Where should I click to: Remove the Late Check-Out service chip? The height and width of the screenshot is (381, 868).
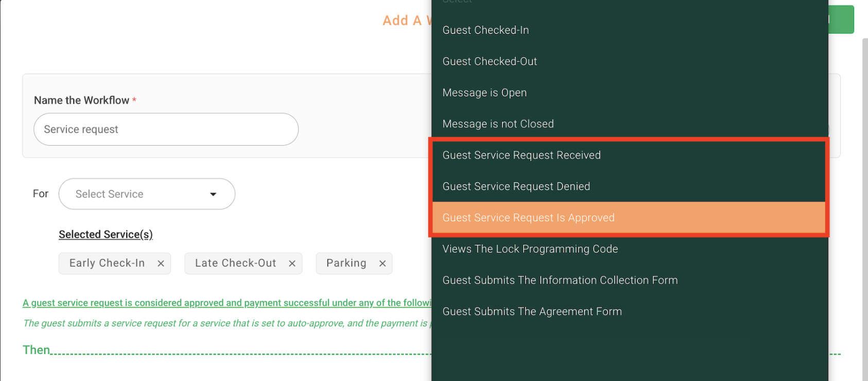point(292,264)
